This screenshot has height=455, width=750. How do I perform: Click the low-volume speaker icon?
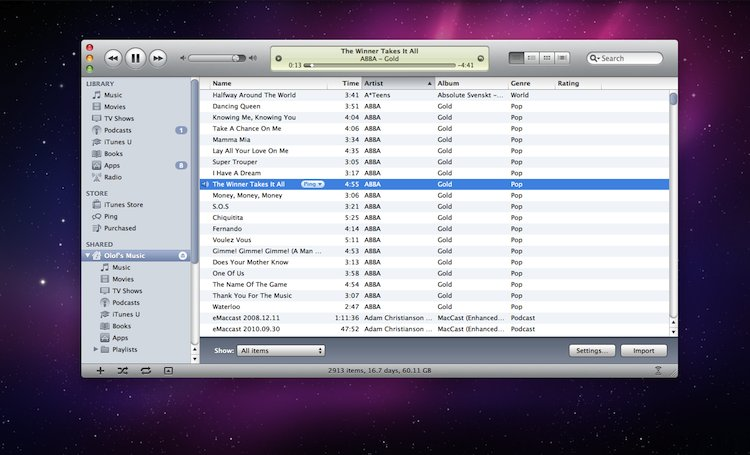point(182,58)
